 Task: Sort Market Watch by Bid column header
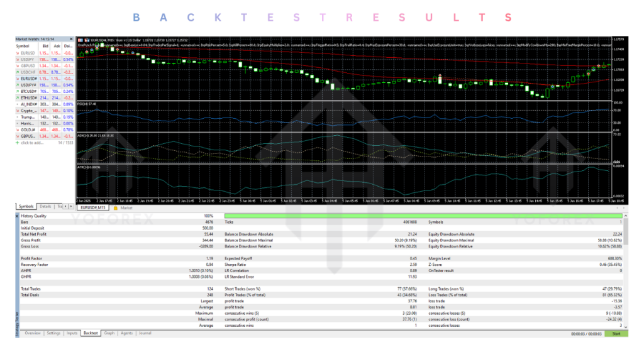click(x=44, y=46)
